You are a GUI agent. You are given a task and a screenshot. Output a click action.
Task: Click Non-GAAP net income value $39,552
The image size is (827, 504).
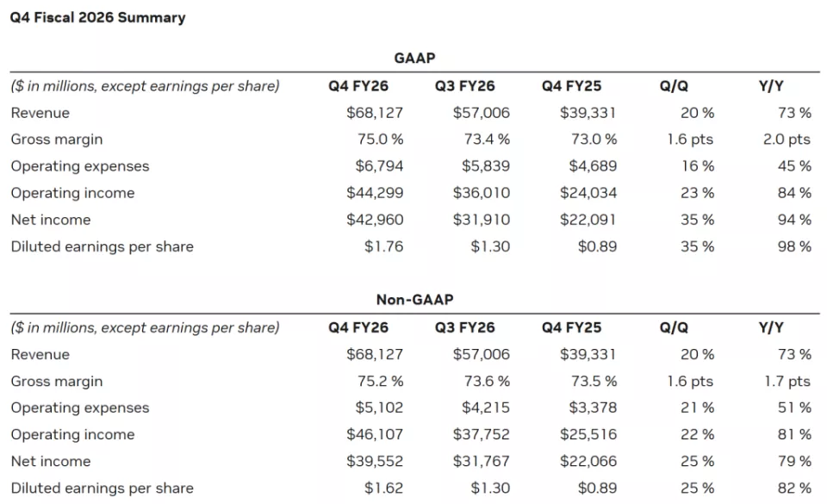point(375,461)
